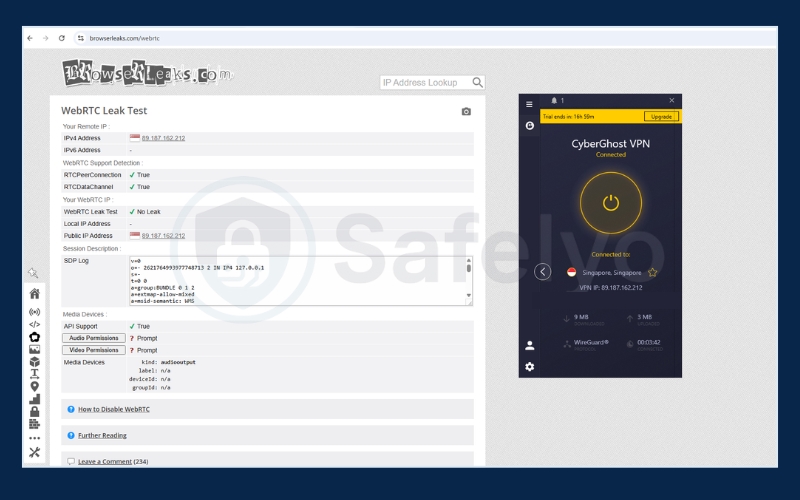Click the Video Permissions button
This screenshot has height=500, width=800.
pos(94,350)
